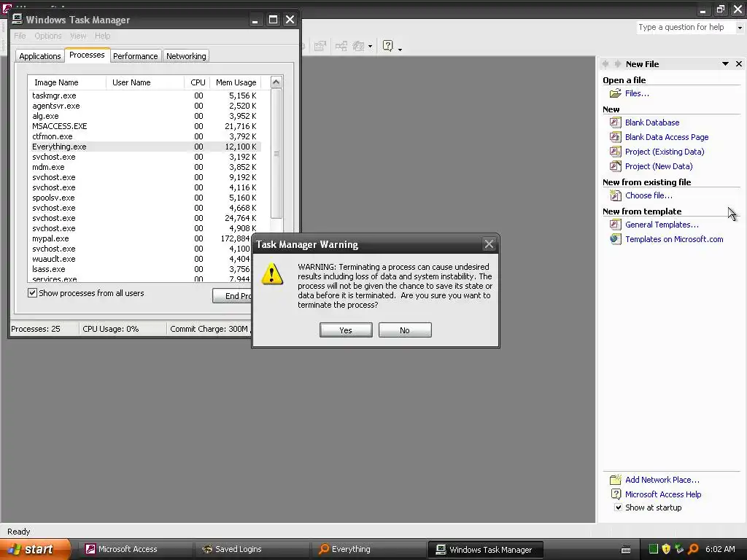This screenshot has width=747, height=560.
Task: Click Blank Database icon
Action: click(616, 122)
